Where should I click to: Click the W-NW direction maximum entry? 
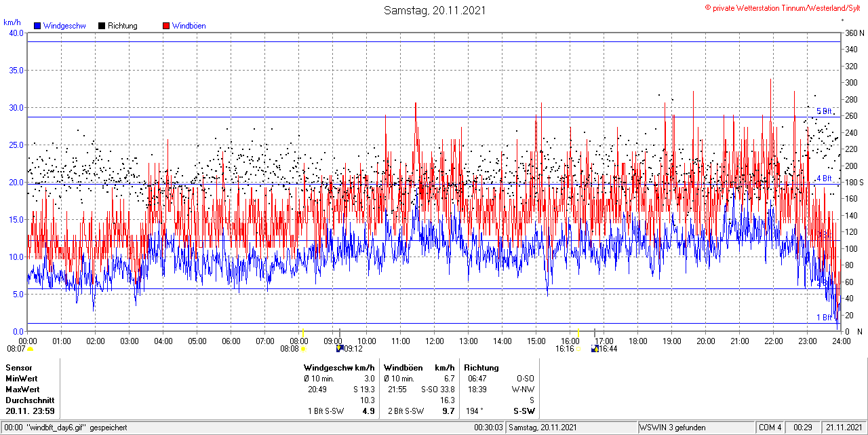tap(523, 390)
